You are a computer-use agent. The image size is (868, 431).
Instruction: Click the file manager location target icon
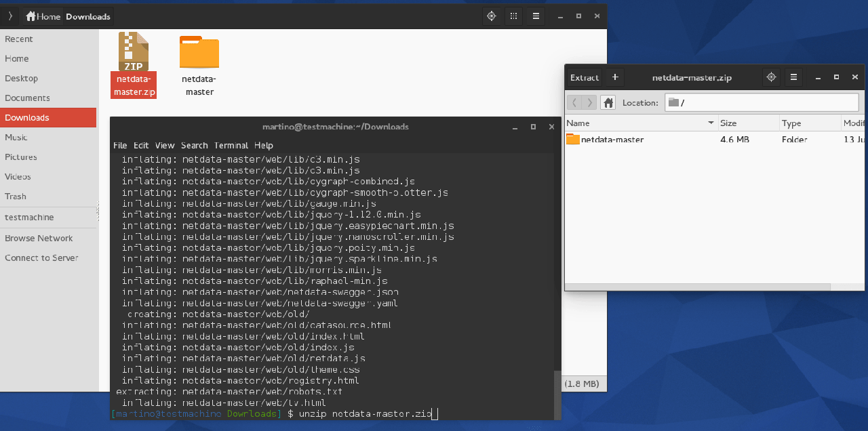(x=492, y=16)
